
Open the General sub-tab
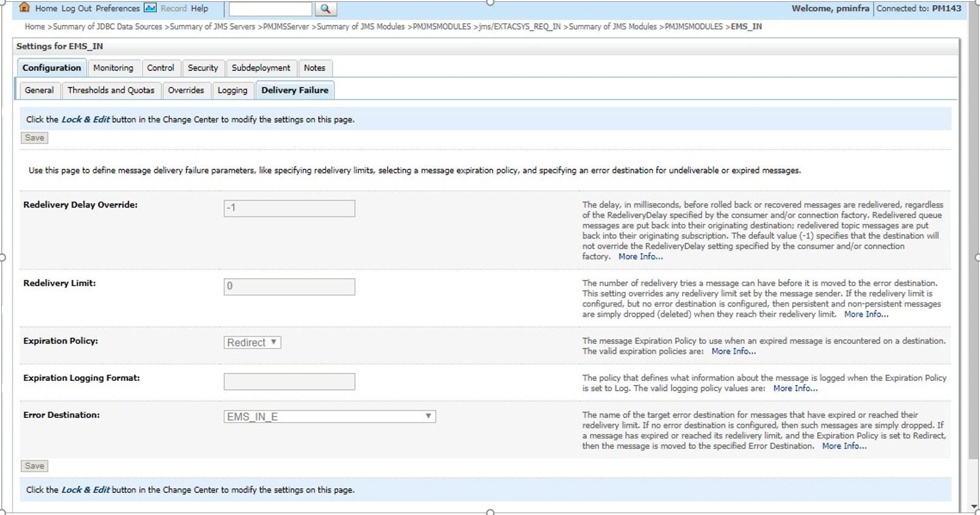(39, 90)
